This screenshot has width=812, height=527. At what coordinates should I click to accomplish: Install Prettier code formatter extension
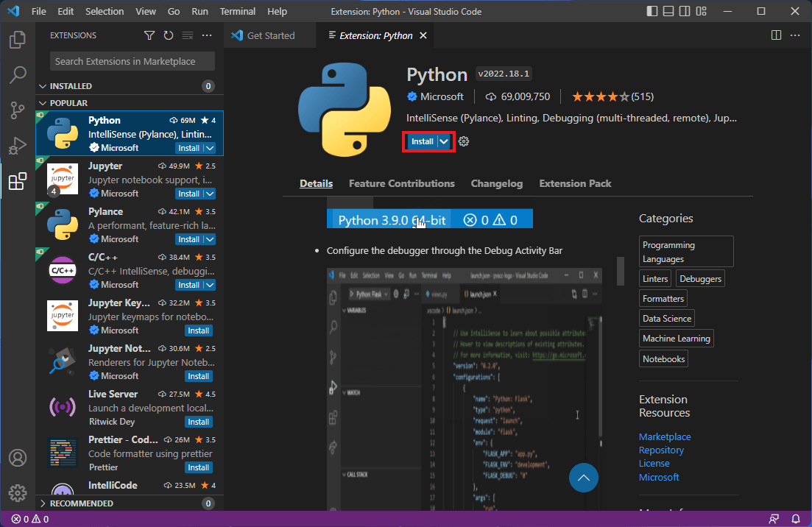tap(198, 467)
